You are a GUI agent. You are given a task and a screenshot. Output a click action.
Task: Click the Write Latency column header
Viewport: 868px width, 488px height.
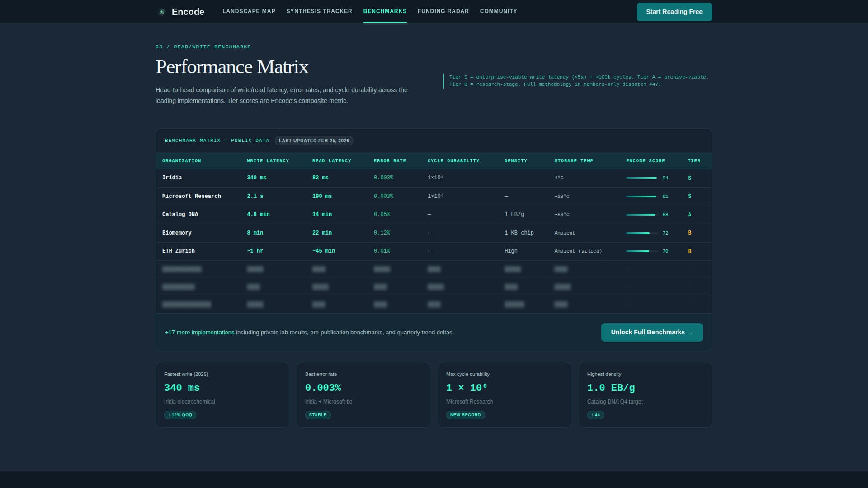point(268,161)
